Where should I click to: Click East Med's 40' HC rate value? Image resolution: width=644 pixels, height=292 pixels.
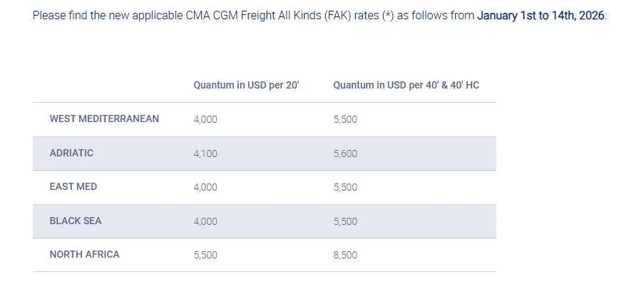pyautogui.click(x=345, y=187)
